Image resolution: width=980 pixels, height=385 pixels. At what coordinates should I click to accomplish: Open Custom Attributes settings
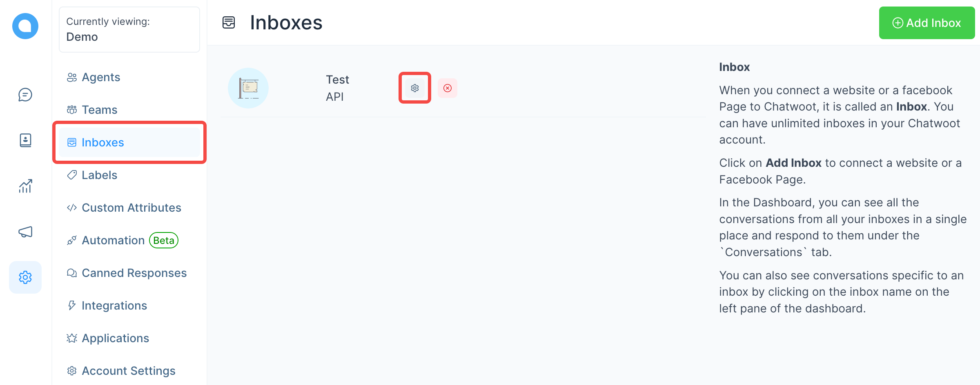(131, 208)
